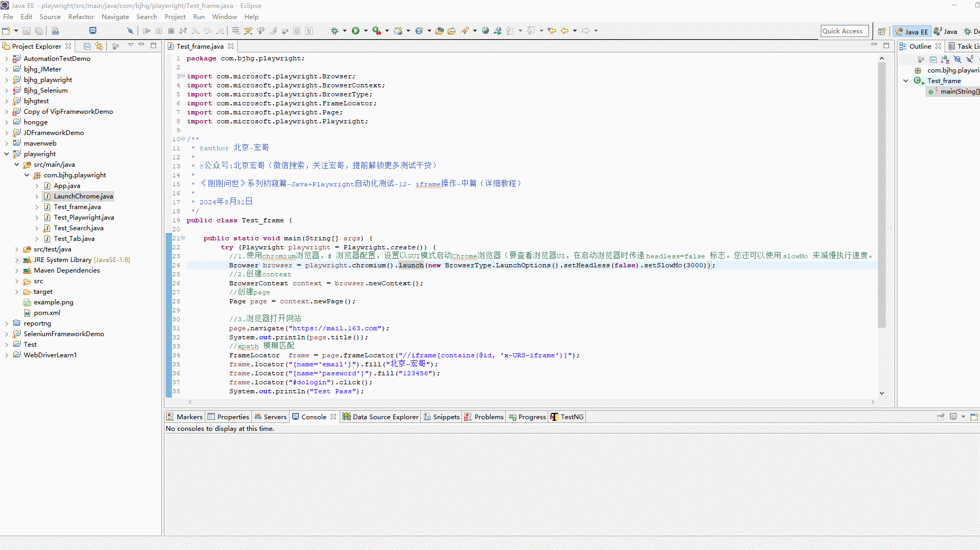Click the new web service wizard icon
Screen dimensions: 980x550
tap(419, 31)
